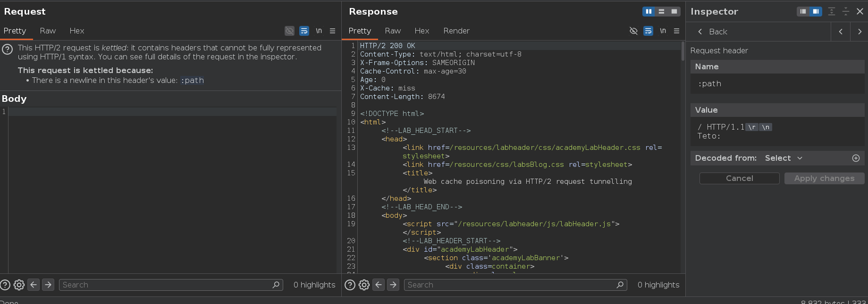
Task: Go to previous Response search match
Action: click(x=379, y=285)
